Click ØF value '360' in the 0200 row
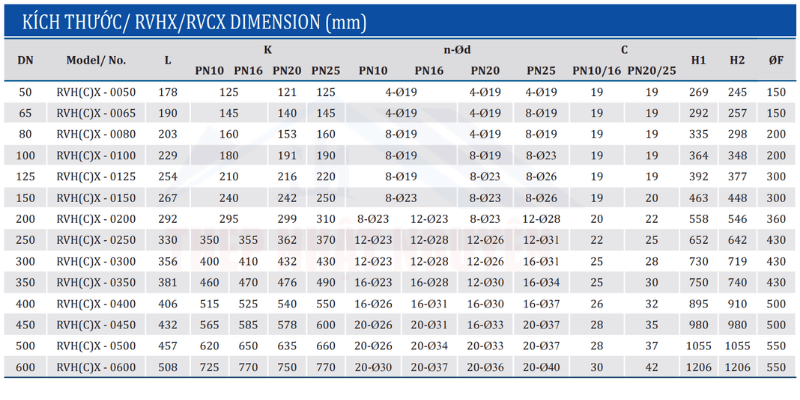Image resolution: width=800 pixels, height=400 pixels. click(x=777, y=219)
